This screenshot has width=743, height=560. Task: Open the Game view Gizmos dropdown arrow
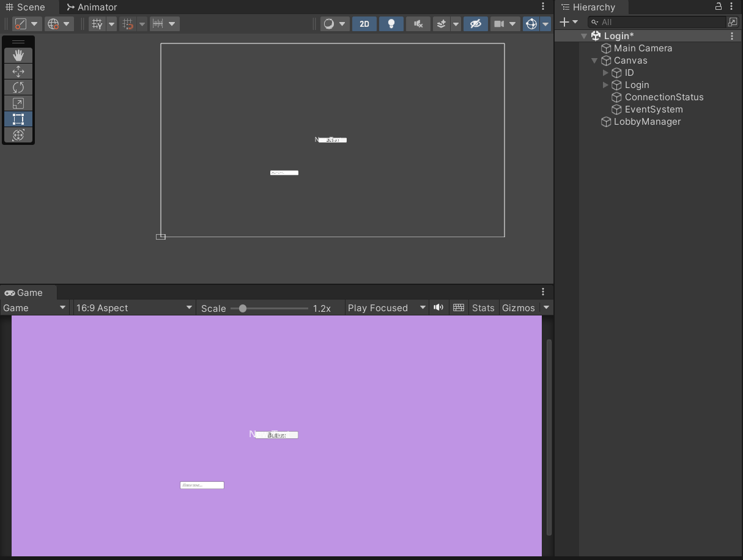click(x=547, y=308)
